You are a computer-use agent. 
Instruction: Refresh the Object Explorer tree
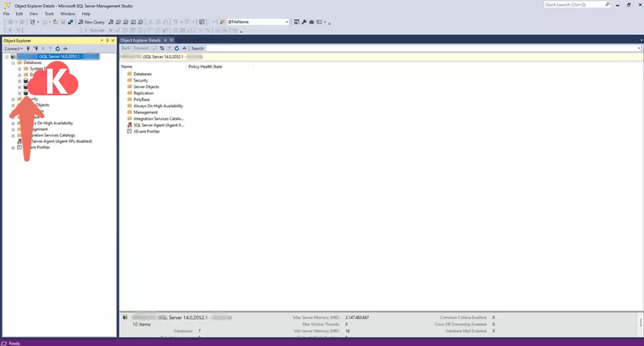(x=58, y=48)
